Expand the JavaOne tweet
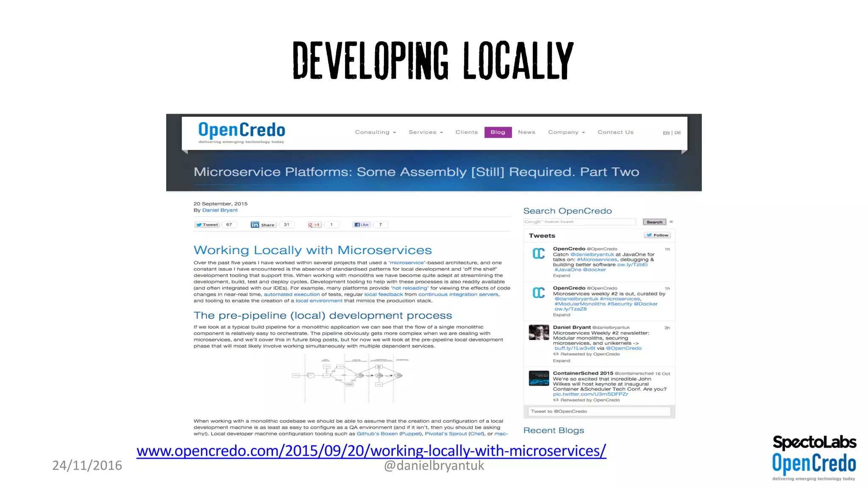The width and height of the screenshot is (868, 488). click(x=562, y=276)
